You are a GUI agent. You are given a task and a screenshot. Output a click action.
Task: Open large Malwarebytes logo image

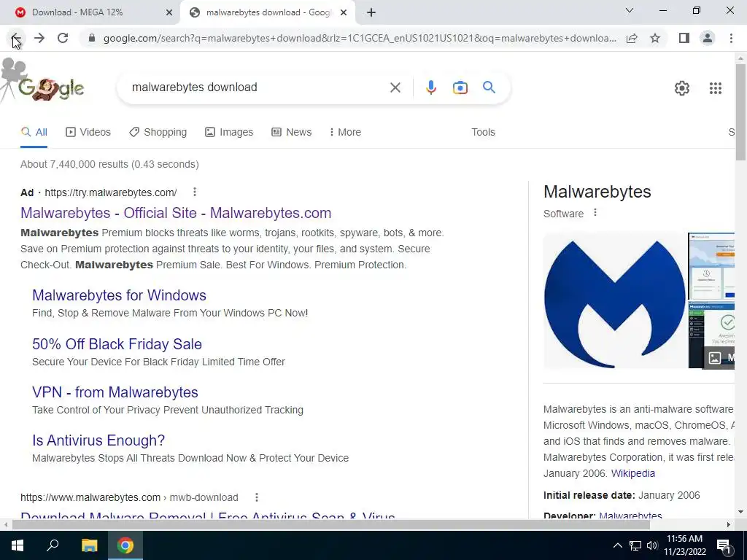[614, 300]
